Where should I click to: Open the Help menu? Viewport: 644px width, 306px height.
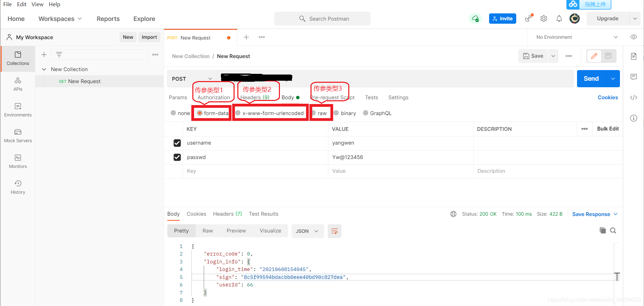click(55, 4)
